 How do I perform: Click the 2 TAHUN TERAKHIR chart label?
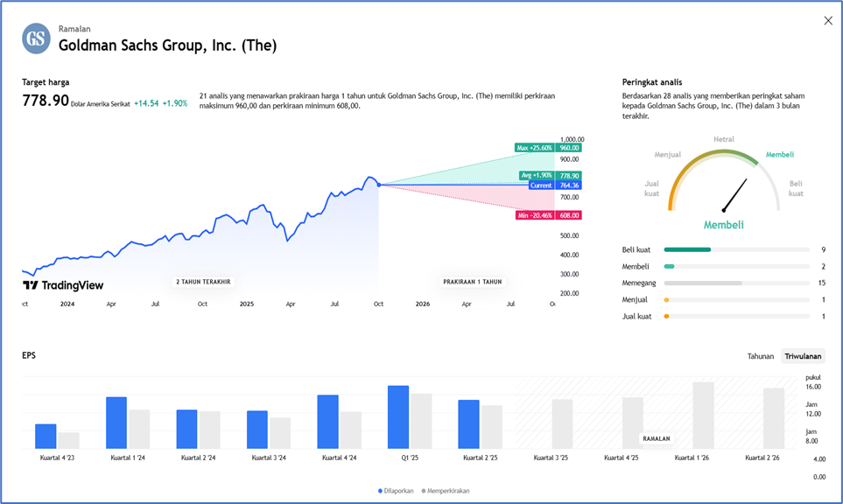point(203,282)
